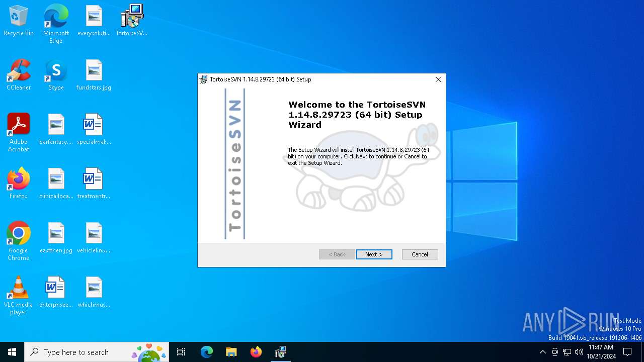Open the notification center
The image size is (644, 362).
click(627, 352)
